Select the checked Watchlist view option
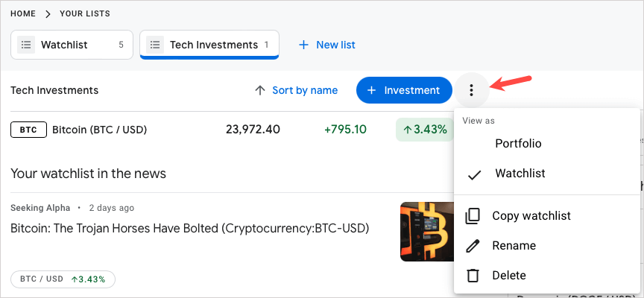The image size is (644, 298). 520,174
